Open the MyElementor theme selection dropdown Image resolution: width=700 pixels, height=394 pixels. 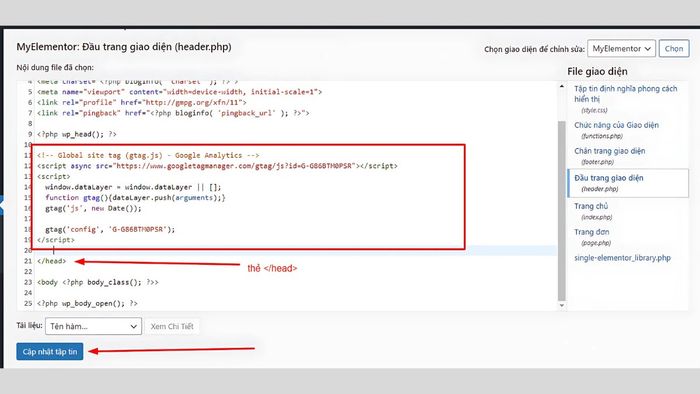pyautogui.click(x=621, y=49)
